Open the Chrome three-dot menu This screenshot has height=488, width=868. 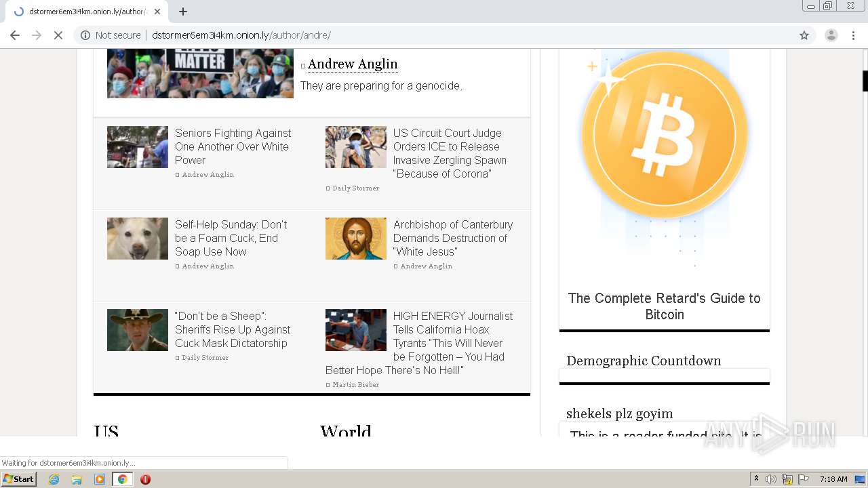click(853, 35)
